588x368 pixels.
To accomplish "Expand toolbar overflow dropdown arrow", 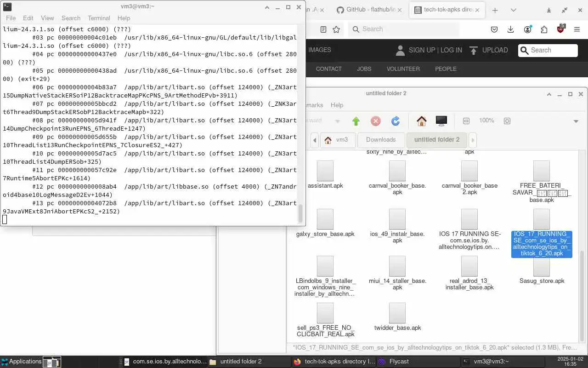I will click(x=576, y=121).
